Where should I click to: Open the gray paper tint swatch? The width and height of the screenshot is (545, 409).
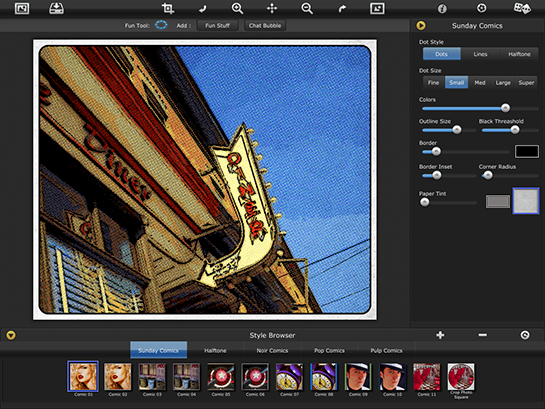(498, 202)
